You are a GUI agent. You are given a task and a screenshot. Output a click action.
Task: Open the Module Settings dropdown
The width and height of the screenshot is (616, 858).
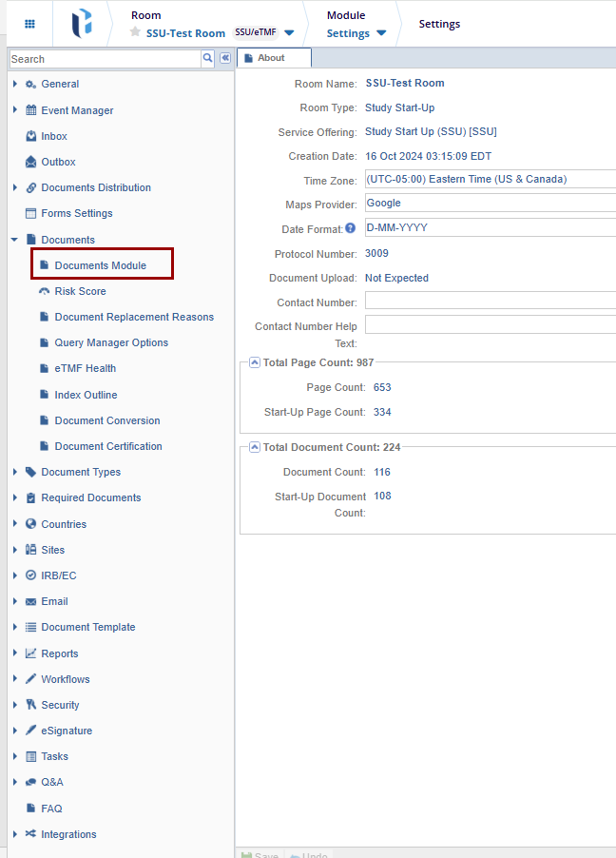[356, 33]
